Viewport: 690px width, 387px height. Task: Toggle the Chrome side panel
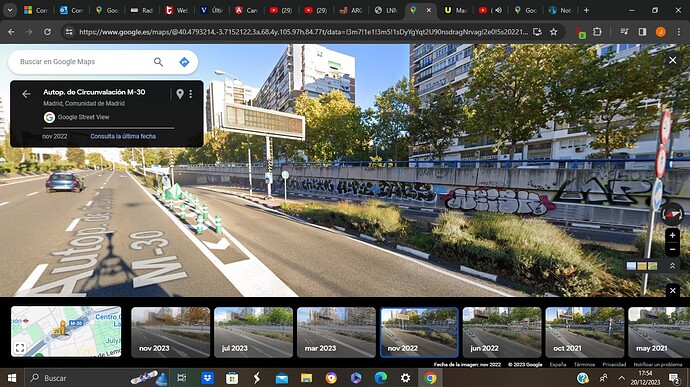click(x=642, y=32)
